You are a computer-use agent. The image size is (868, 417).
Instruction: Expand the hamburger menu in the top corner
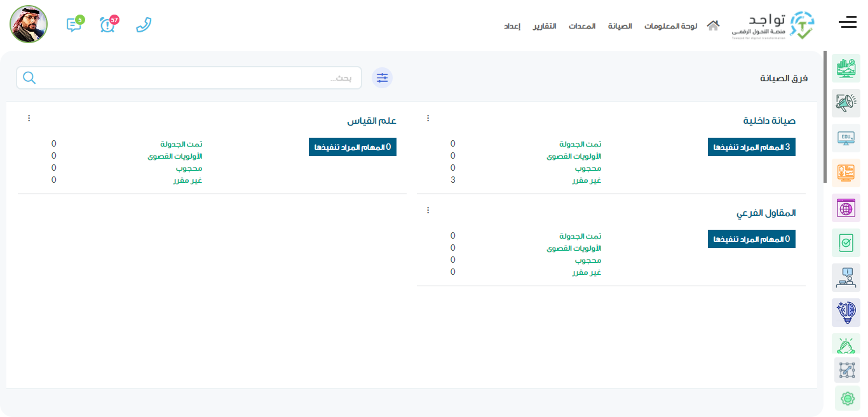tap(847, 22)
